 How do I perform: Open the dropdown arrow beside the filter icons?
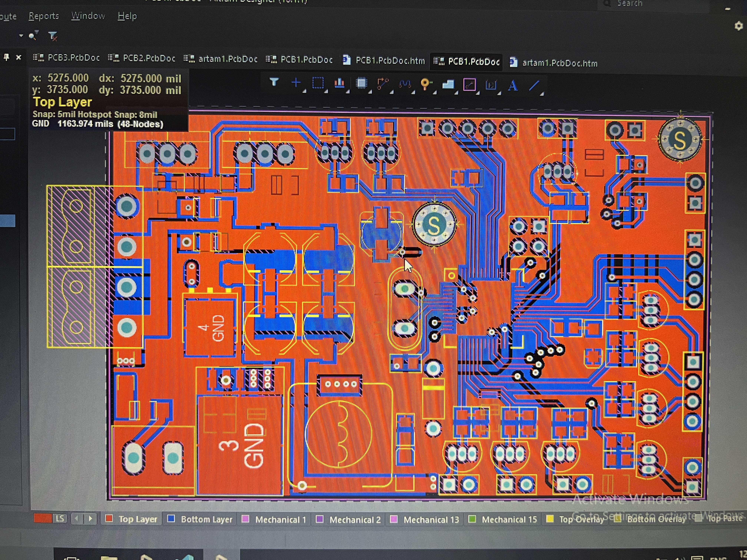(21, 35)
